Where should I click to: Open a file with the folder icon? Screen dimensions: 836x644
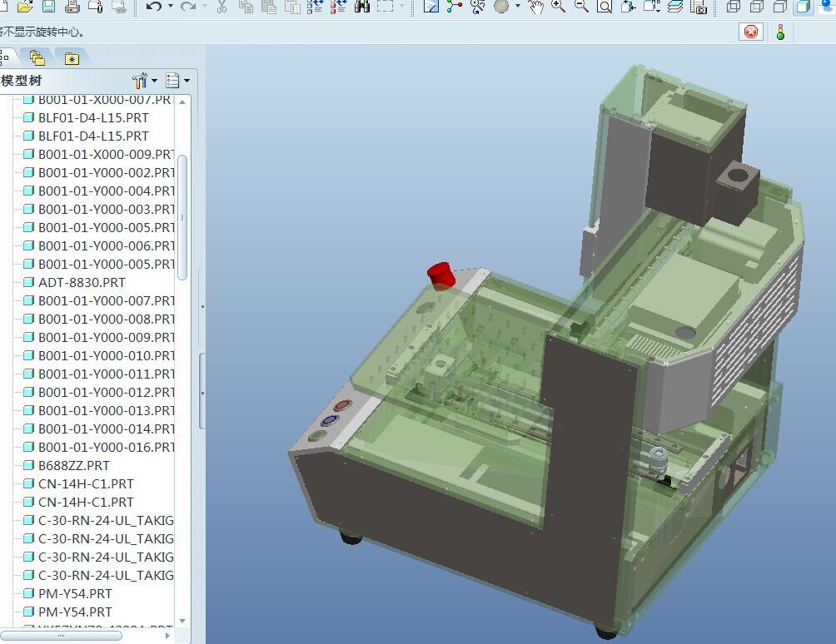(24, 6)
